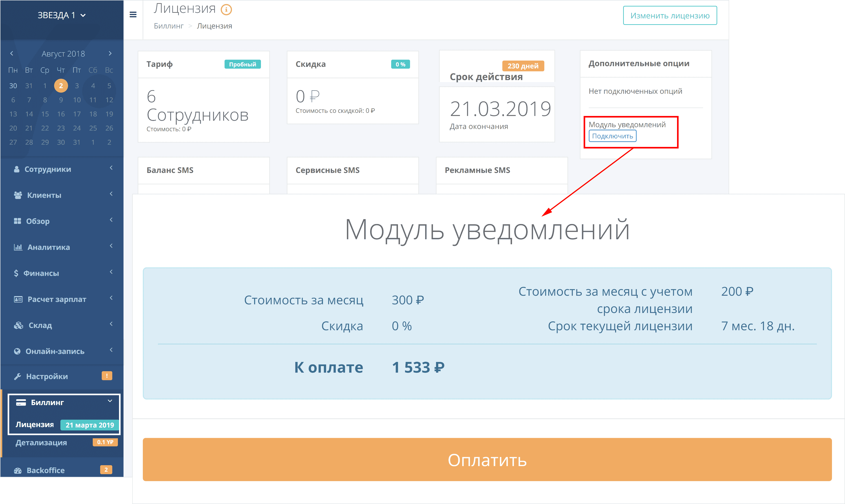Click the info icon next to Лицензия
This screenshot has height=504, width=845.
tap(226, 9)
